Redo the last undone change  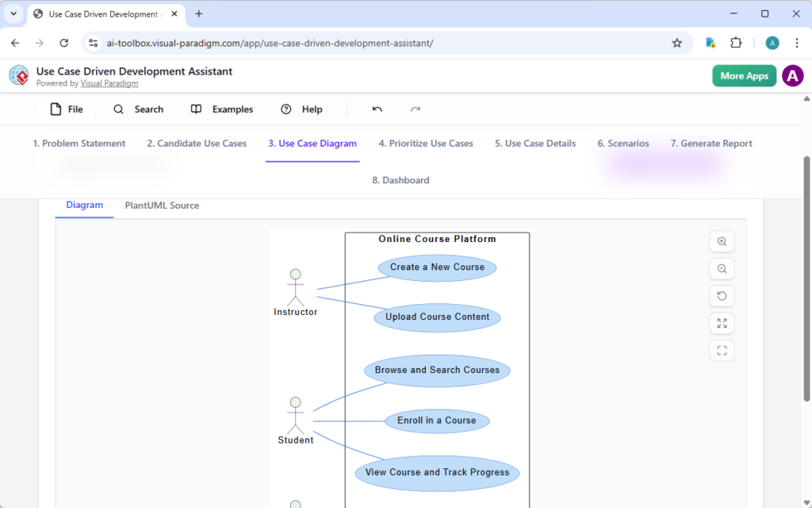(415, 109)
